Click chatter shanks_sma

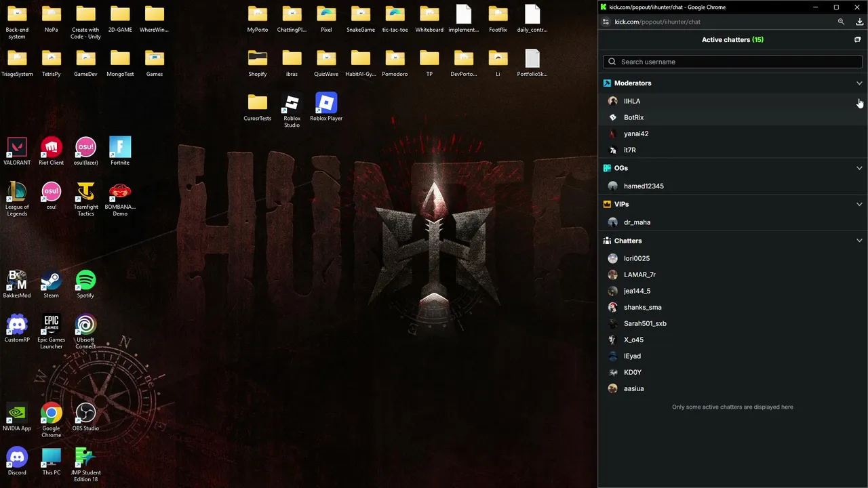tap(732, 307)
